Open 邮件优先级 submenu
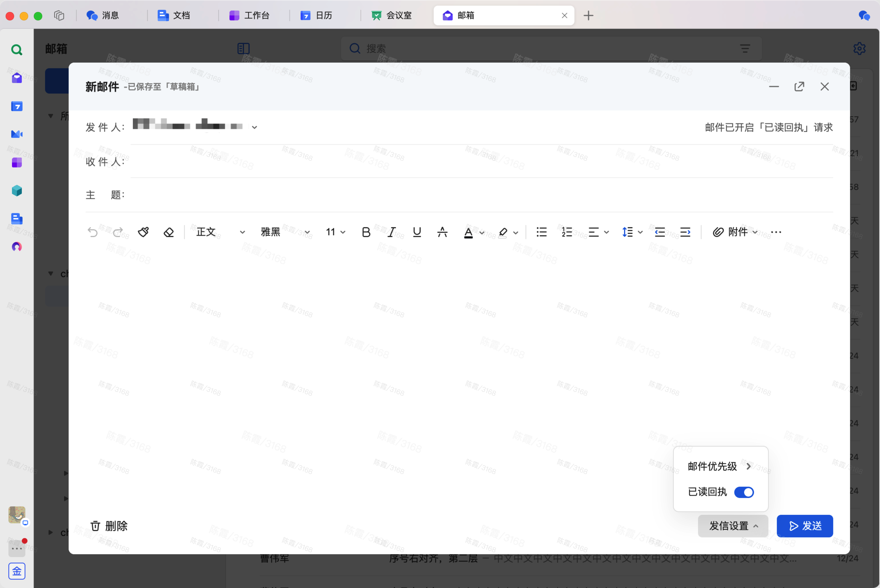The image size is (880, 588). coord(721,466)
